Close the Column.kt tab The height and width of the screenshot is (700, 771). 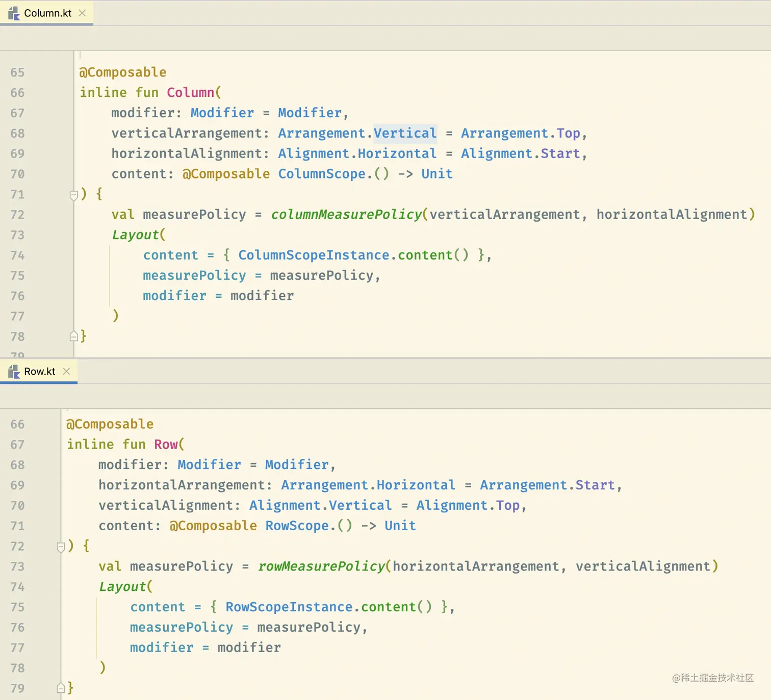coord(82,13)
